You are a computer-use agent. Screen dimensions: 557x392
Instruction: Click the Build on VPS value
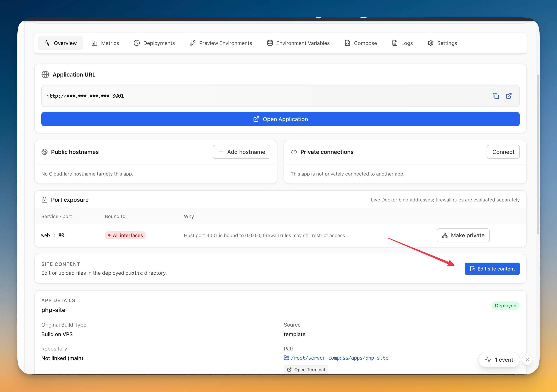57,334
